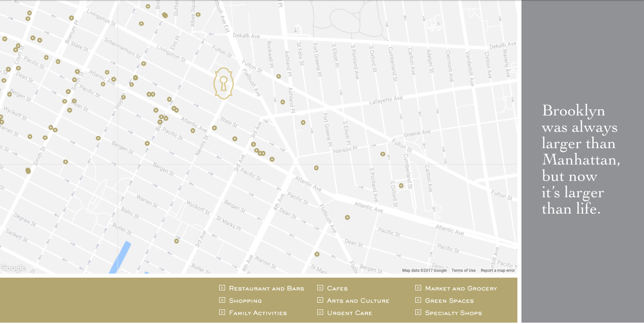Click the marker near Rockwell Pl and Ashland Pl labels

pyautogui.click(x=279, y=76)
